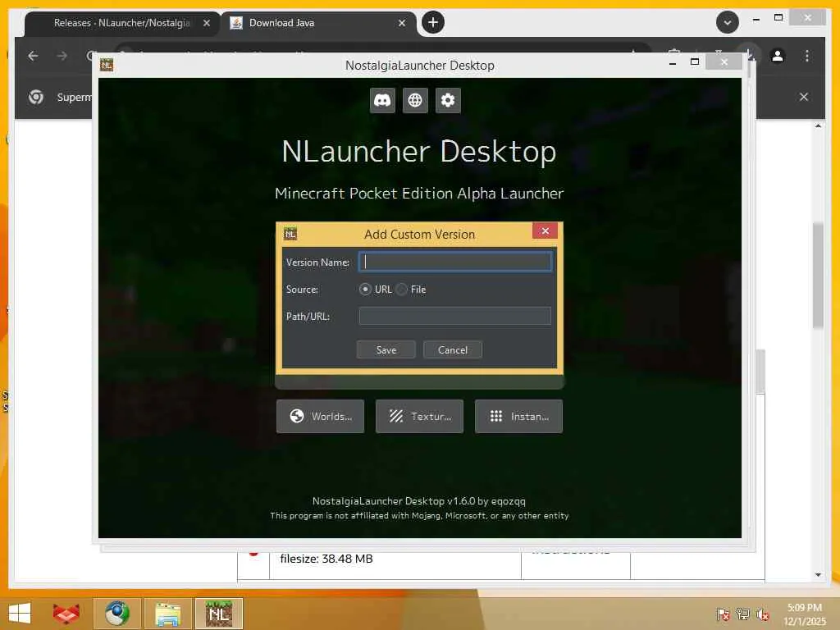The width and height of the screenshot is (840, 630).
Task: Click the Java icon on Download Java tab
Action: (x=236, y=22)
